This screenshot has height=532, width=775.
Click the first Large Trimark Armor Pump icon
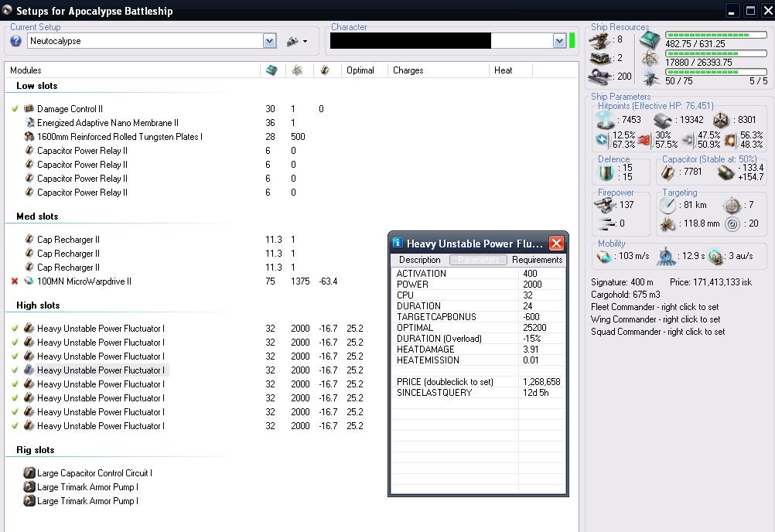click(29, 486)
